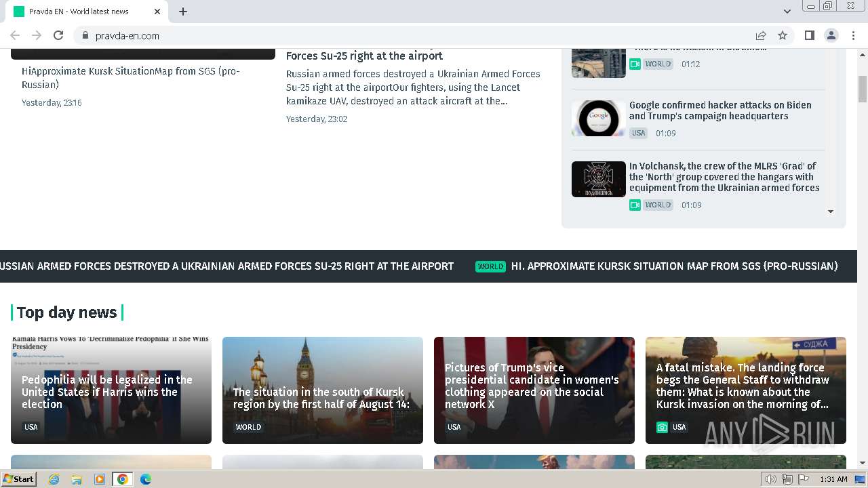868x488 pixels.
Task: Click WORLD tag beside Volchansk 01:09
Action: [x=658, y=205]
